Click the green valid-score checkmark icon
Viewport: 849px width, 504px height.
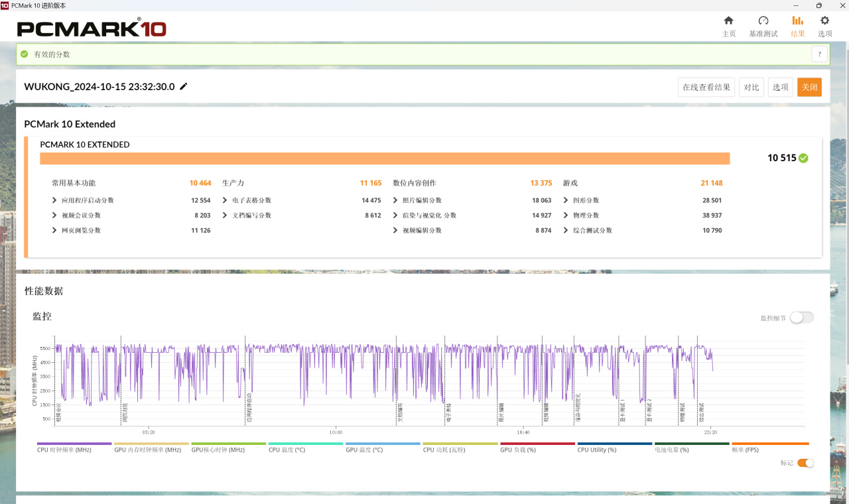25,54
